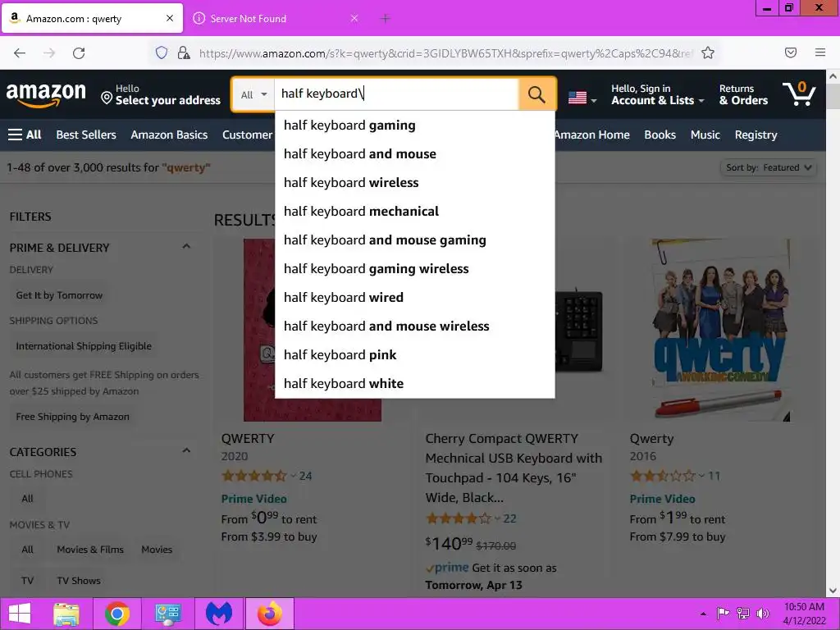This screenshot has height=630, width=840.
Task: Open the Save to Pocket icon
Action: [791, 52]
